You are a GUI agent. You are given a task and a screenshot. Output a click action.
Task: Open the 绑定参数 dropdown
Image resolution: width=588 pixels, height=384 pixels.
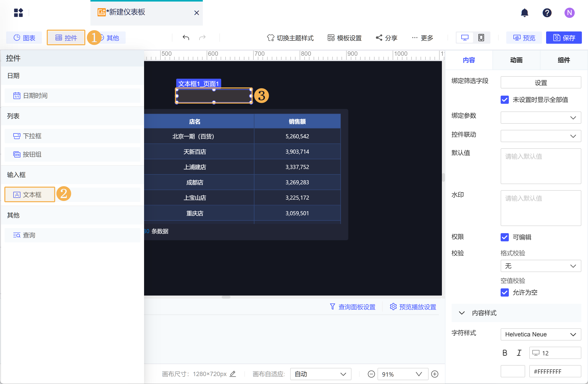tap(540, 118)
